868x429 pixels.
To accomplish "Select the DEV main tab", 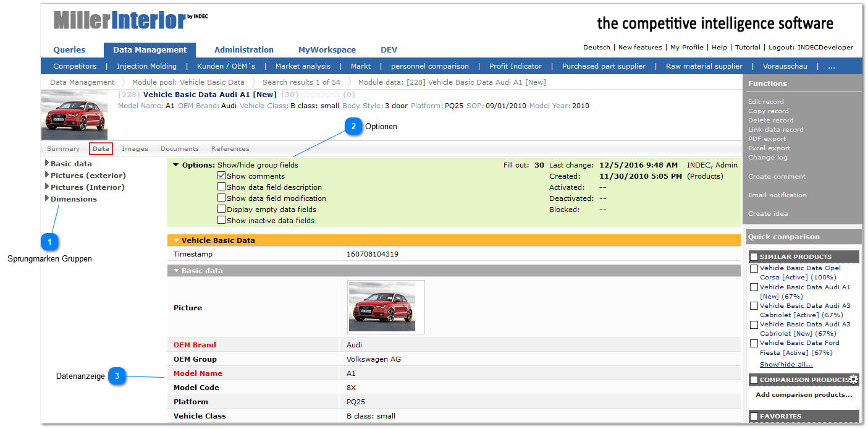I will pos(389,50).
